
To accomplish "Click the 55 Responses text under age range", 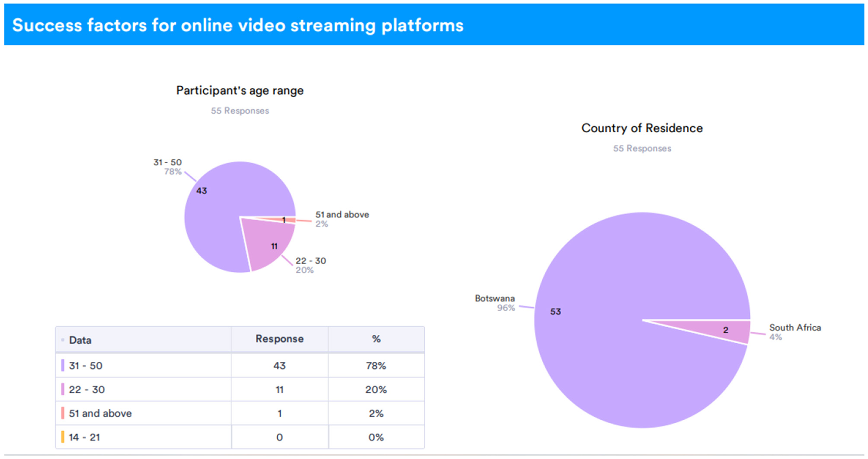I will tap(240, 111).
